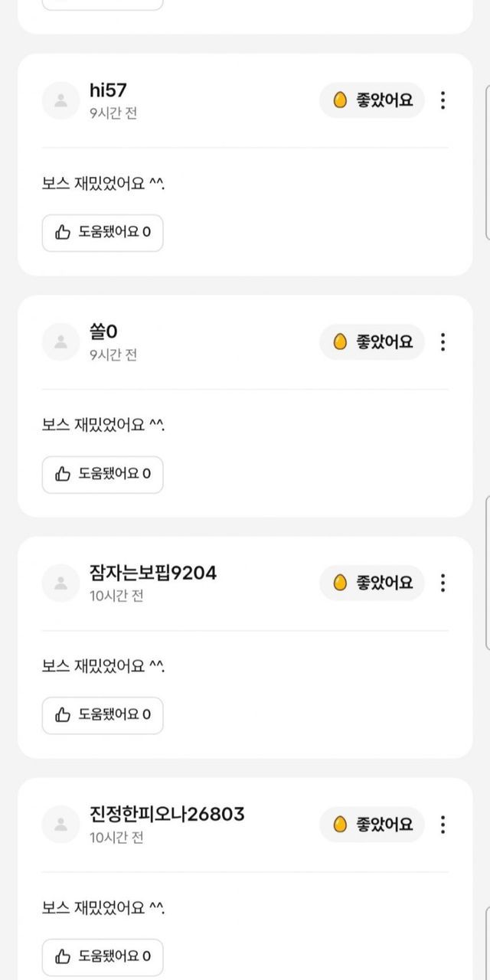The width and height of the screenshot is (490, 980).
Task: Tap the 좋았어요 rating on 진정한피오나26803's review
Action: [x=372, y=825]
